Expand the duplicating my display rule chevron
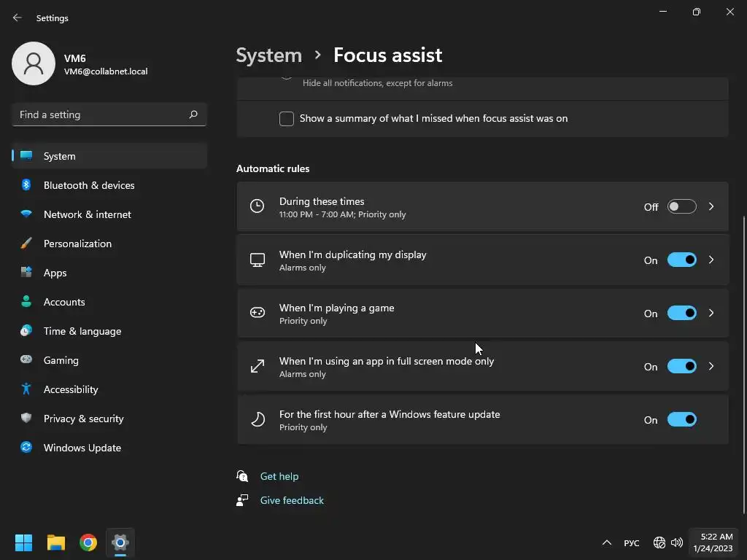This screenshot has width=747, height=560. pos(711,260)
